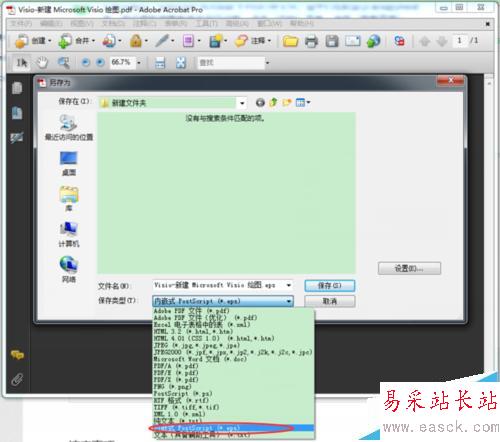The image size is (500, 442).
Task: Click the Multimedia toolbar icon
Action: click(215, 41)
